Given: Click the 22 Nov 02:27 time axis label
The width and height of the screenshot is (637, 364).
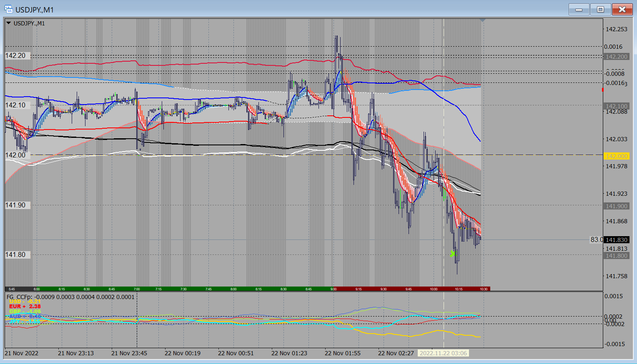Looking at the screenshot, I should pos(396,353).
